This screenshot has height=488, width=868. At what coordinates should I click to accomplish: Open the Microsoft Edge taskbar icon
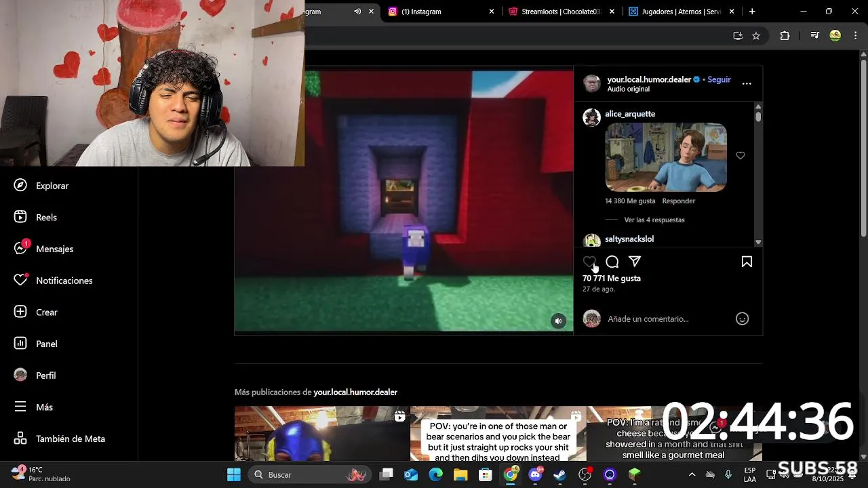point(435,474)
